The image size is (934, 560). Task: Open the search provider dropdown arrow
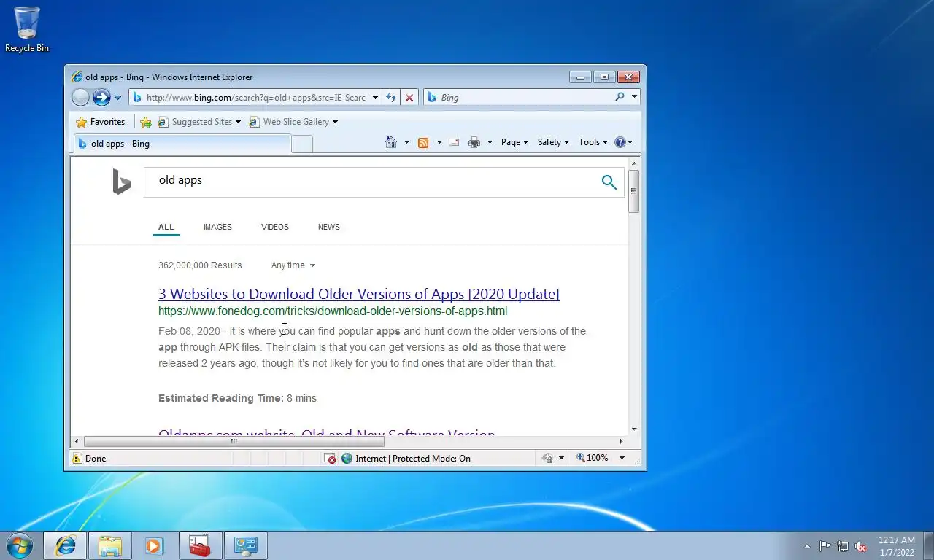634,97
